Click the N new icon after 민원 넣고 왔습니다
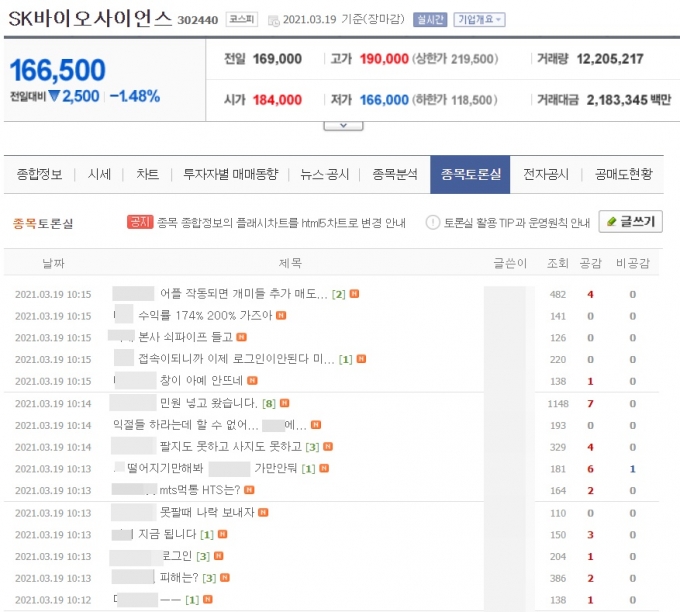This screenshot has width=680, height=612. (287, 403)
